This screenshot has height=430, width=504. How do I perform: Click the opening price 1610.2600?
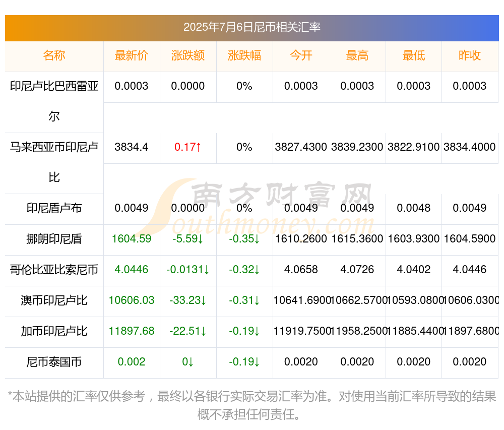tap(301, 239)
